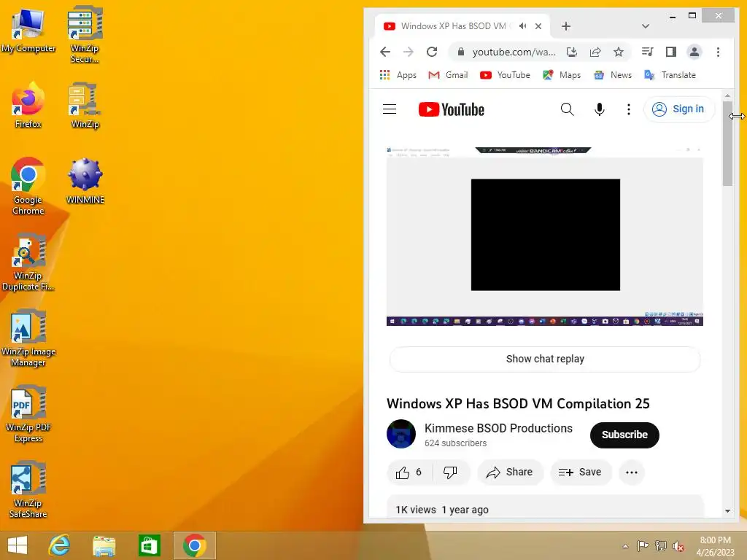Image resolution: width=747 pixels, height=560 pixels.
Task: Open the WinZip Secure desktop shortcut
Action: [x=85, y=34]
